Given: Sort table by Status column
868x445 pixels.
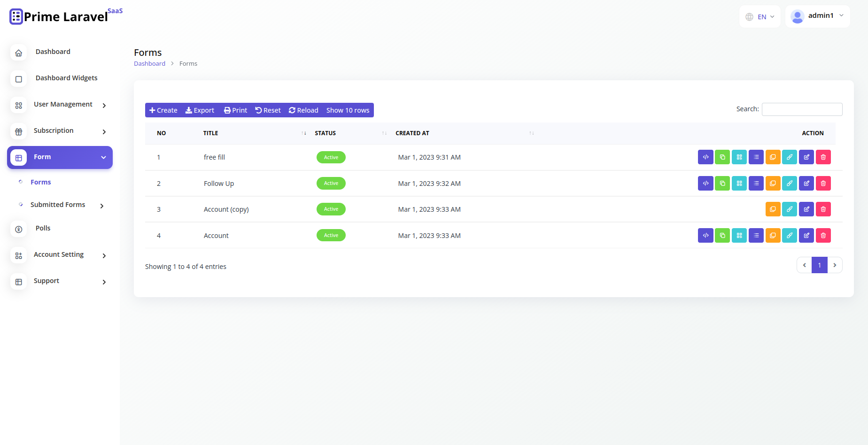Looking at the screenshot, I should (x=384, y=133).
